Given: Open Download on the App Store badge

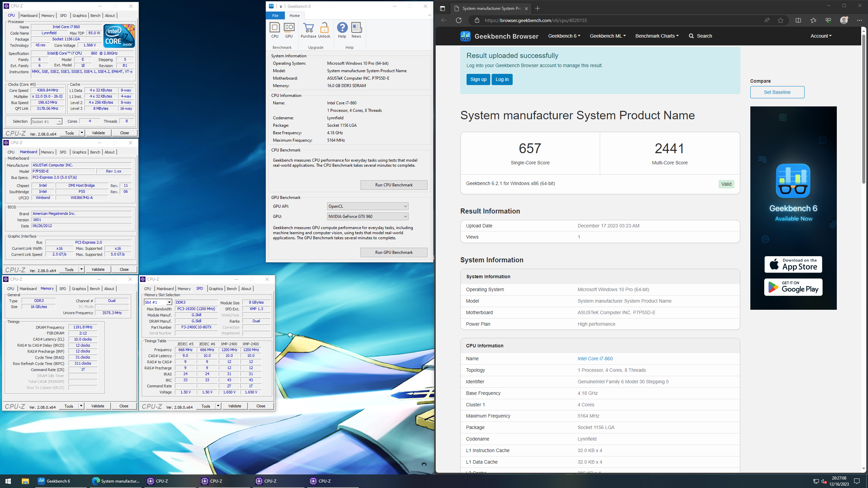Looking at the screenshot, I should click(x=793, y=264).
